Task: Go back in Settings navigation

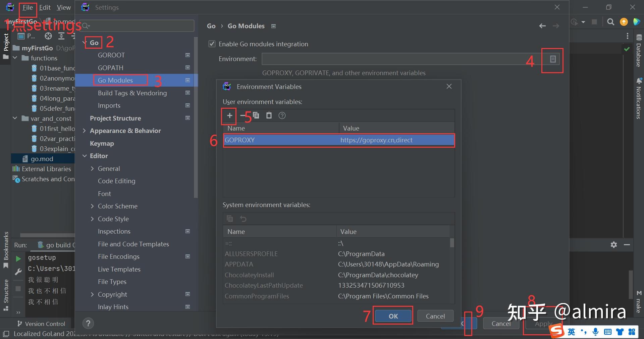Action: [542, 26]
